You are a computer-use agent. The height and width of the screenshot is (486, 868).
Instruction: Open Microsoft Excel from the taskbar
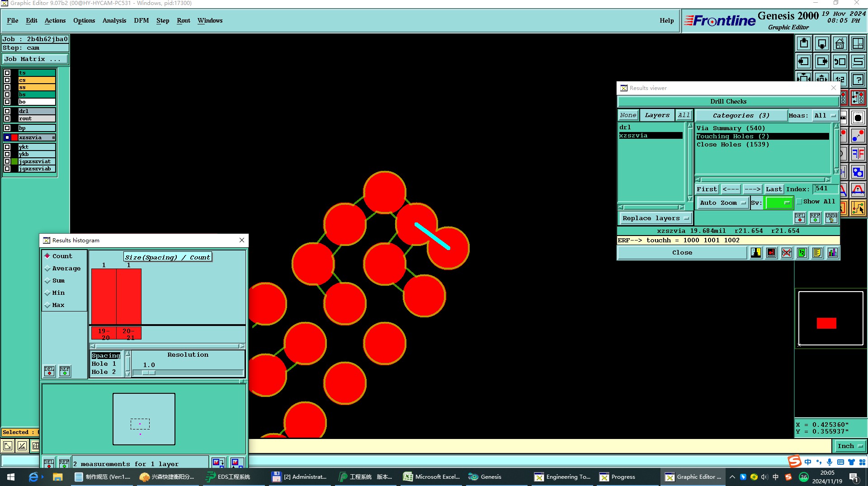pyautogui.click(x=432, y=477)
